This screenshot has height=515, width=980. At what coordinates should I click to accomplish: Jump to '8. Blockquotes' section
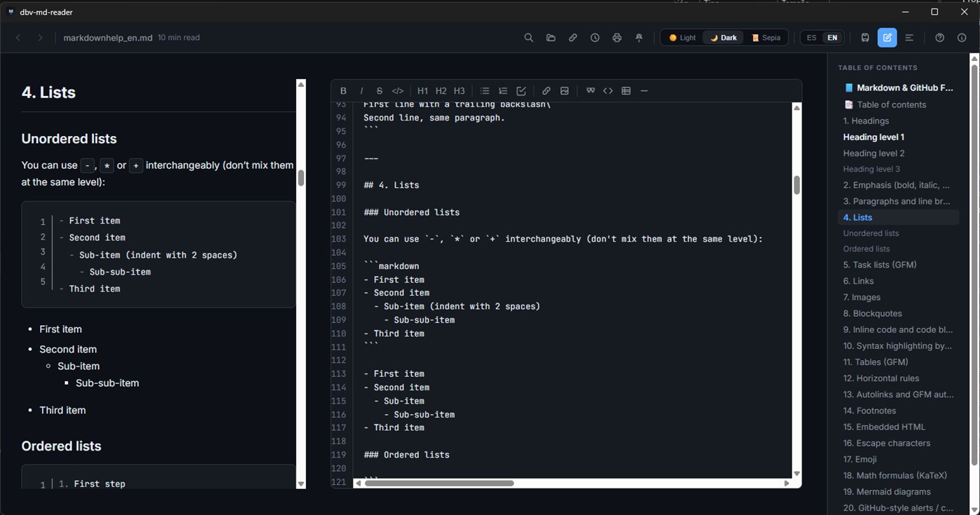point(899,313)
